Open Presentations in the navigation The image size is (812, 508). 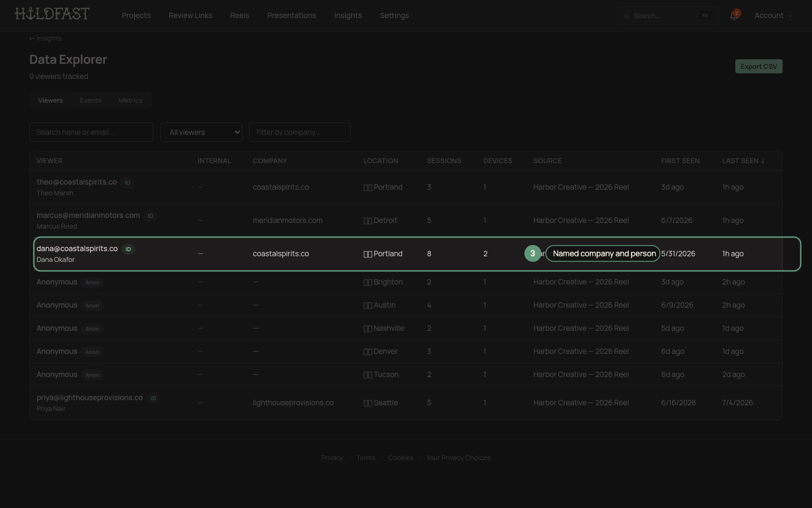tap(292, 16)
